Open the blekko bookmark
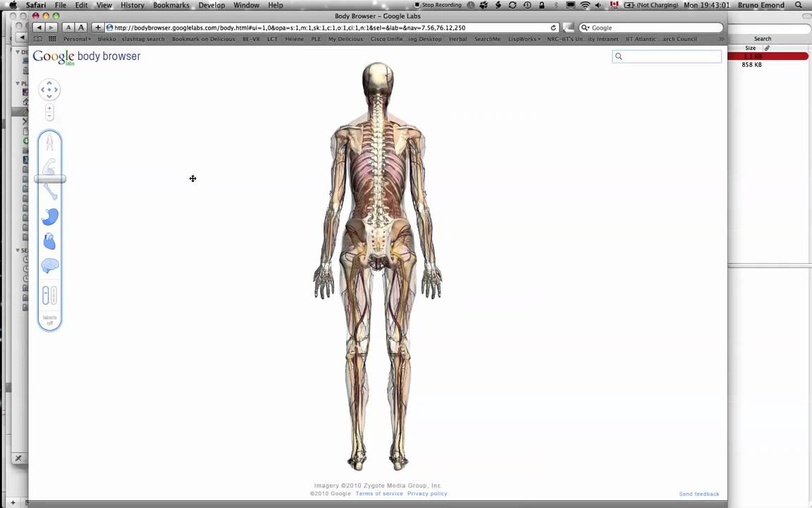 click(107, 39)
